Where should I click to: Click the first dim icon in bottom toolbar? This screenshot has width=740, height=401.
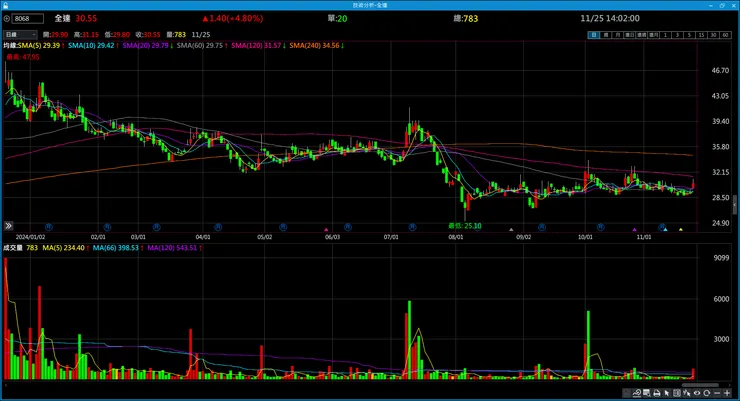tap(627, 393)
